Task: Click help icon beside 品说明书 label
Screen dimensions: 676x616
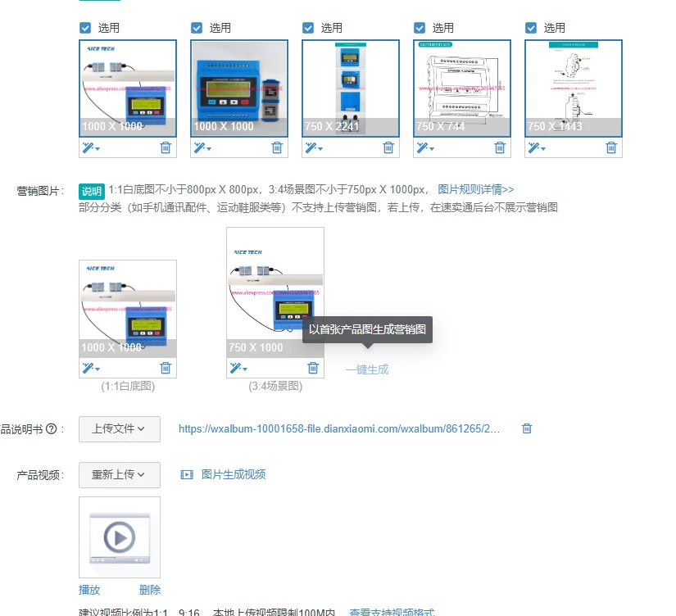Action: point(52,429)
